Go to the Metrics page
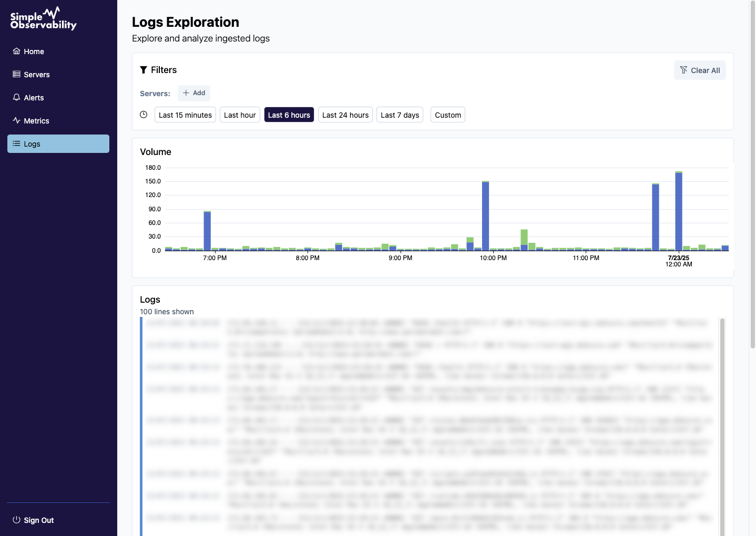The width and height of the screenshot is (756, 536). coord(36,121)
